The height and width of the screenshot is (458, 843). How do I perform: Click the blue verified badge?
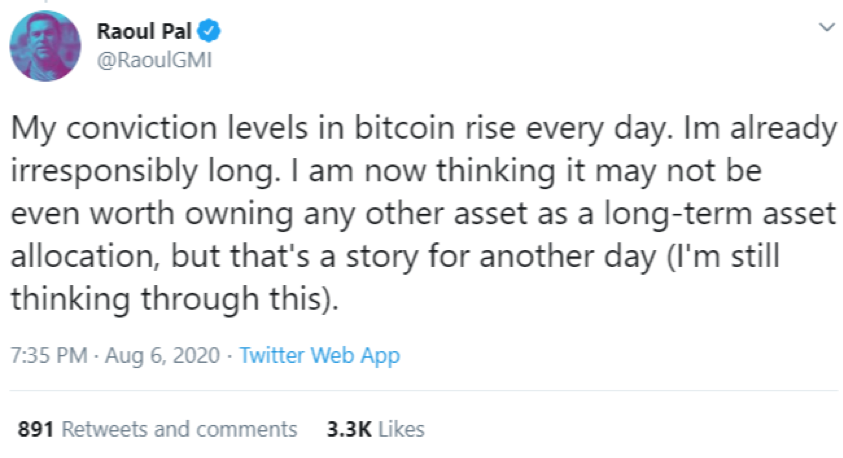(212, 31)
